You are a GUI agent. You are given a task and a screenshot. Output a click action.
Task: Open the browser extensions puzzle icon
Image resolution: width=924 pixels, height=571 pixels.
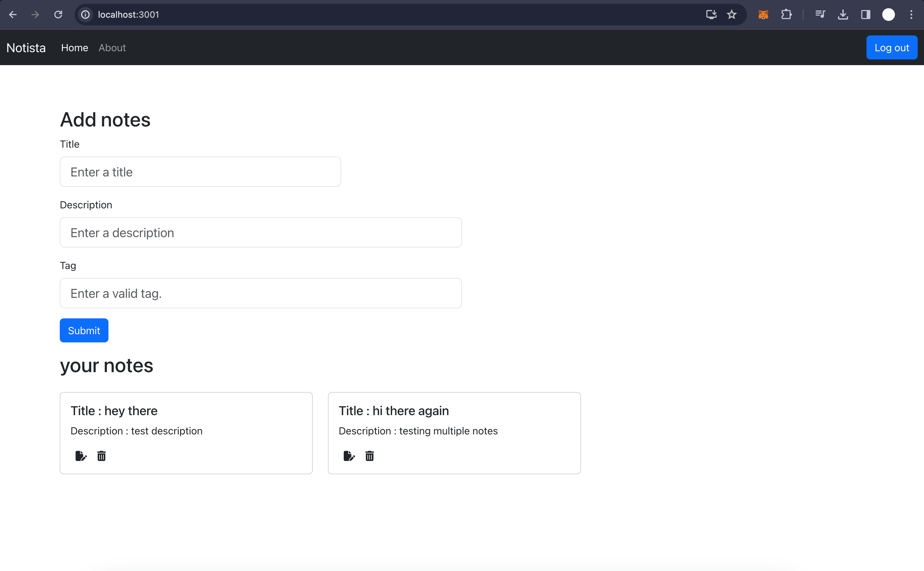(x=786, y=15)
